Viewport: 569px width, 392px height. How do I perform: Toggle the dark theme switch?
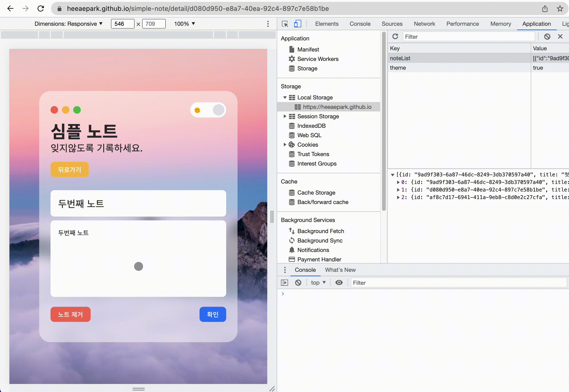[x=208, y=110]
